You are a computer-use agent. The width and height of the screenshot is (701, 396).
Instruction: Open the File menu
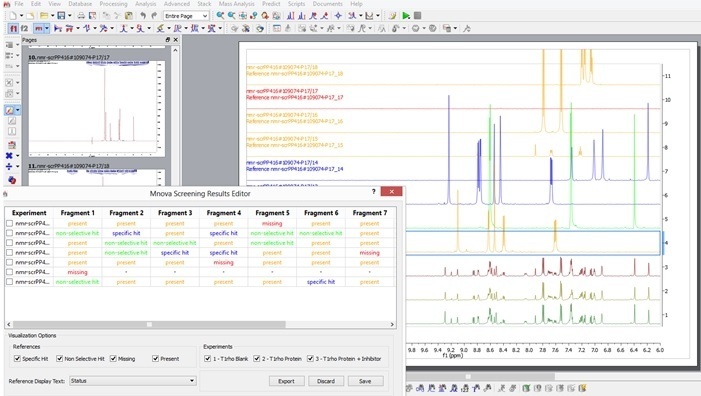[x=19, y=4]
